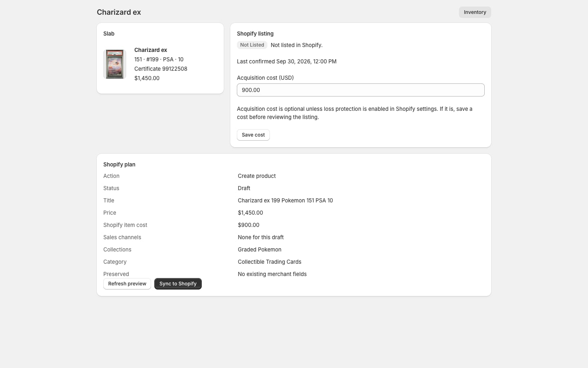Click the Not listed in Shopify message
Viewport: 588px width, 368px height.
click(x=296, y=45)
